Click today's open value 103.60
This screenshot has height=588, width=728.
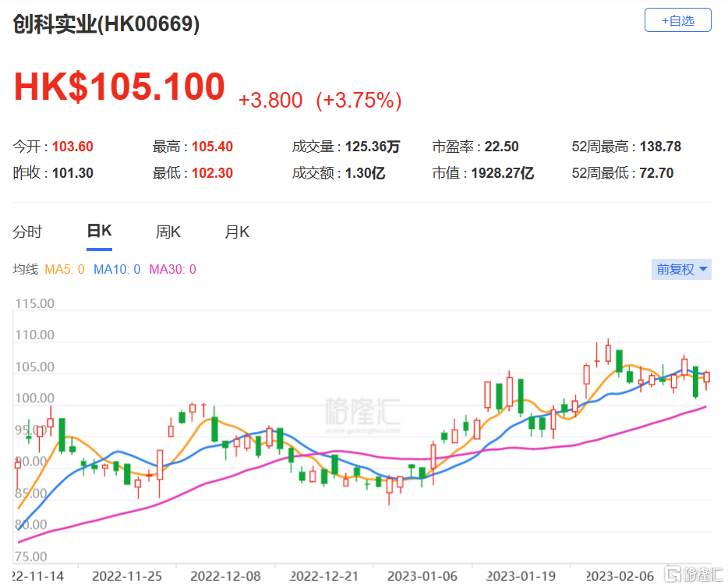click(72, 147)
